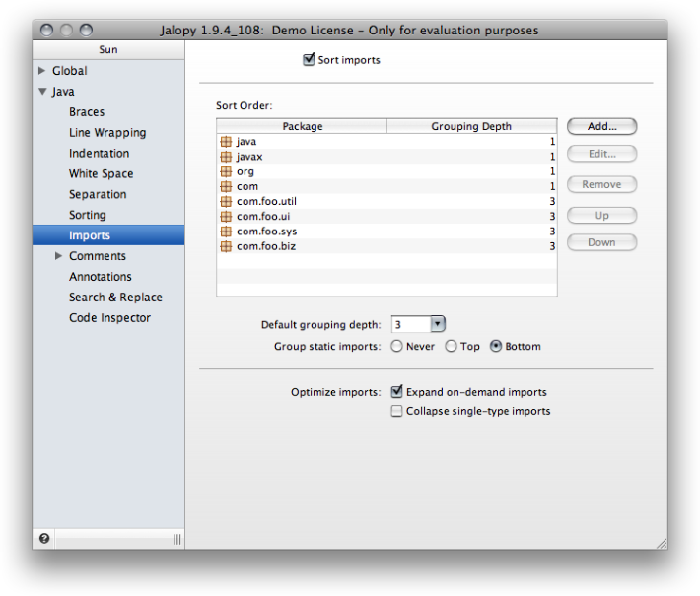Select the Comments tree item label

(98, 255)
